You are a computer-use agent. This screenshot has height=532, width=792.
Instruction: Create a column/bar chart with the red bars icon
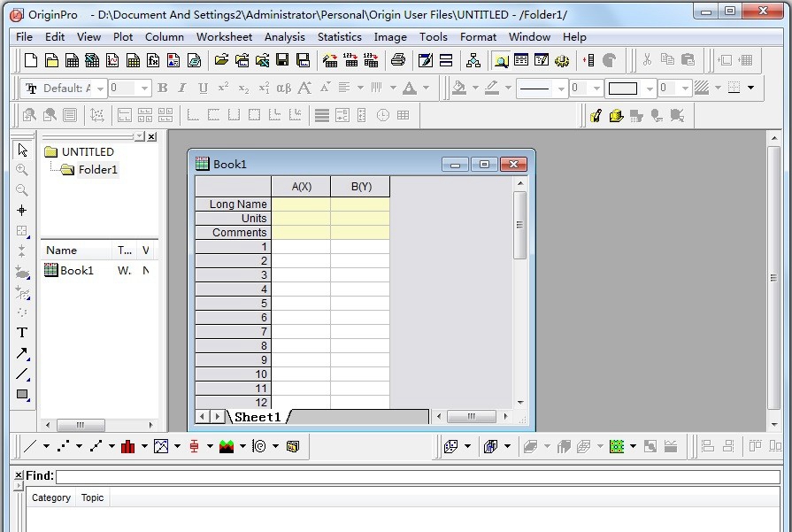128,446
